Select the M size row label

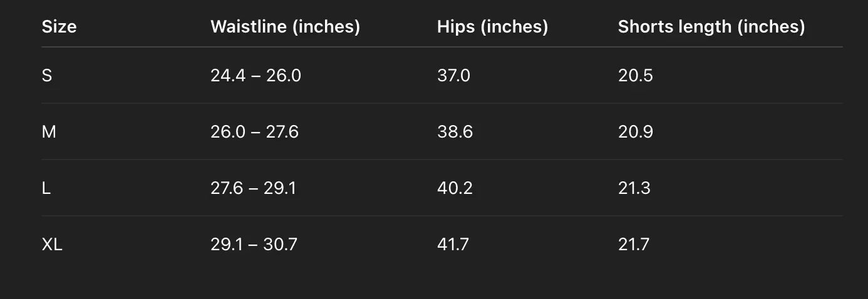(x=49, y=132)
